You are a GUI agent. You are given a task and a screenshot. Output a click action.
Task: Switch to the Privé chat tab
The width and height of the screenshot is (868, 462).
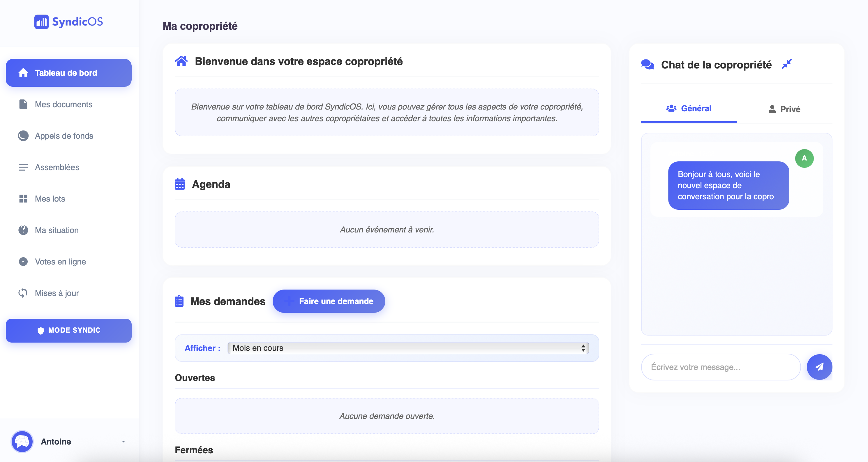point(784,109)
